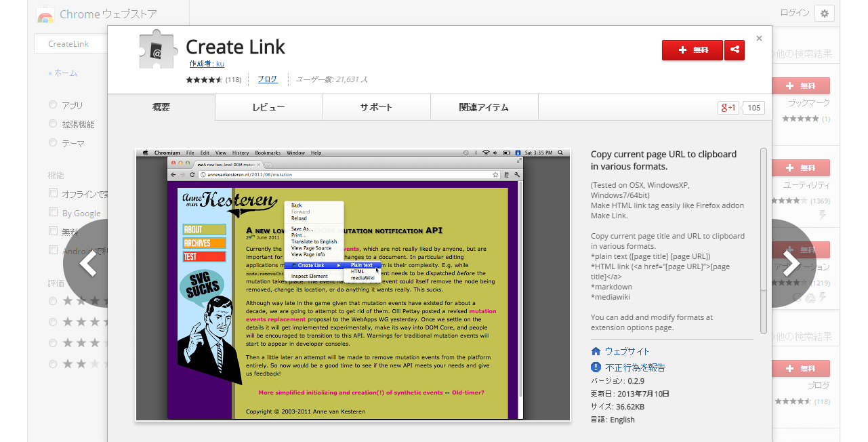The image size is (868, 442).
Task: Add the ユーティリティ result with 無料 button
Action: [x=801, y=168]
